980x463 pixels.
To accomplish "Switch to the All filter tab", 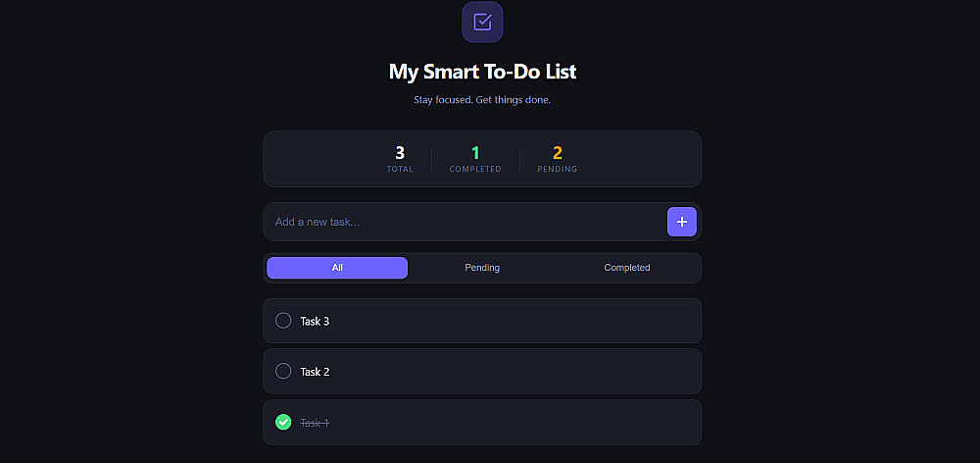I will (x=337, y=268).
